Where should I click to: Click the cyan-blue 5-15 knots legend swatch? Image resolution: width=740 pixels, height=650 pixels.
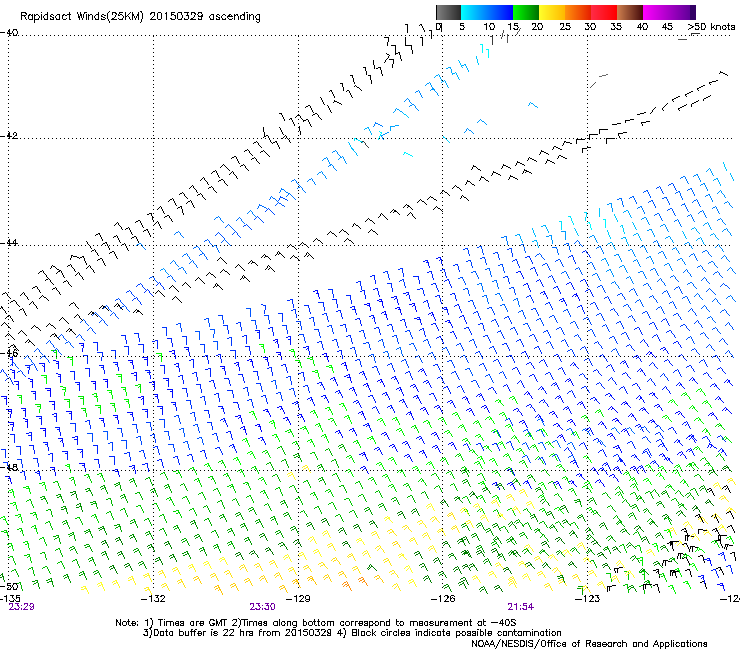[487, 12]
